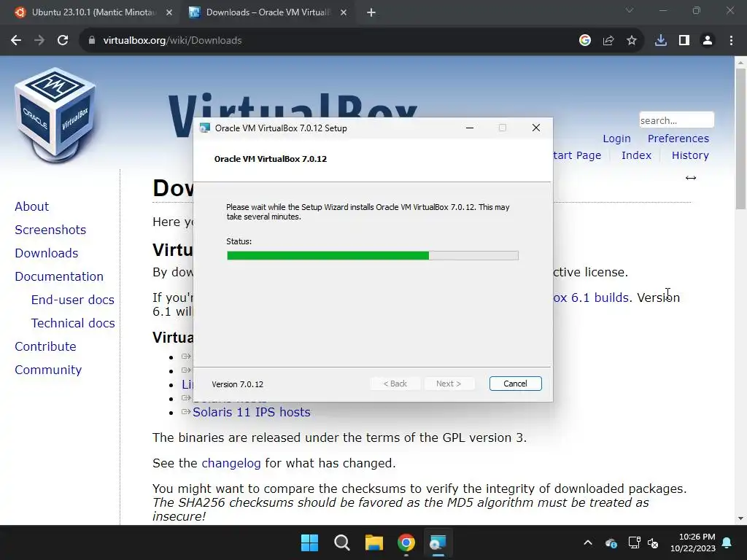Open clock and date 10:26 PM
This screenshot has height=560, width=747.
pos(693,542)
